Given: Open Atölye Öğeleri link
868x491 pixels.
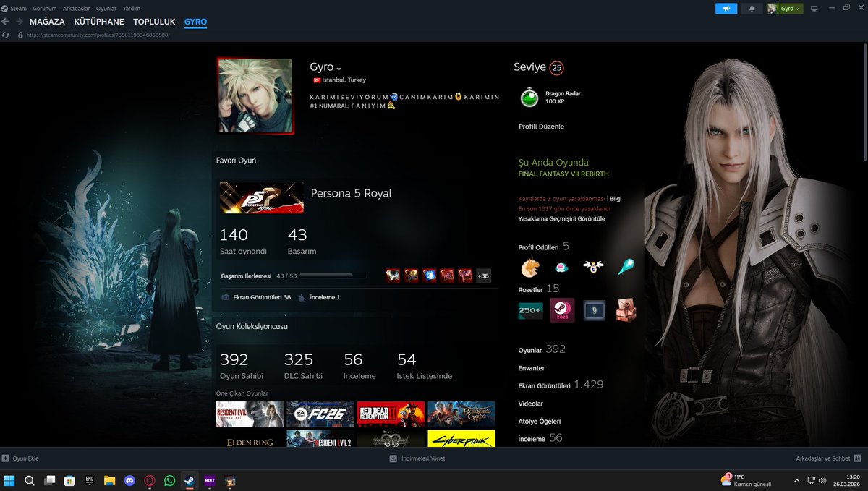Looking at the screenshot, I should coord(540,421).
